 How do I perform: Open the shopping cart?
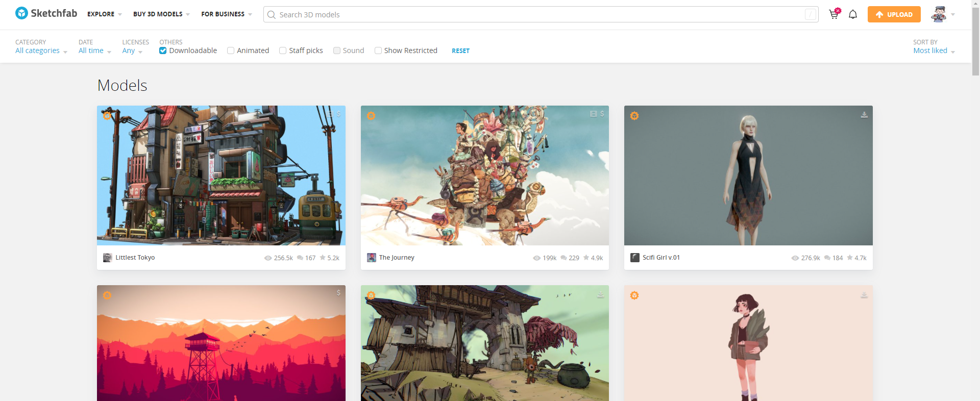[x=834, y=14]
